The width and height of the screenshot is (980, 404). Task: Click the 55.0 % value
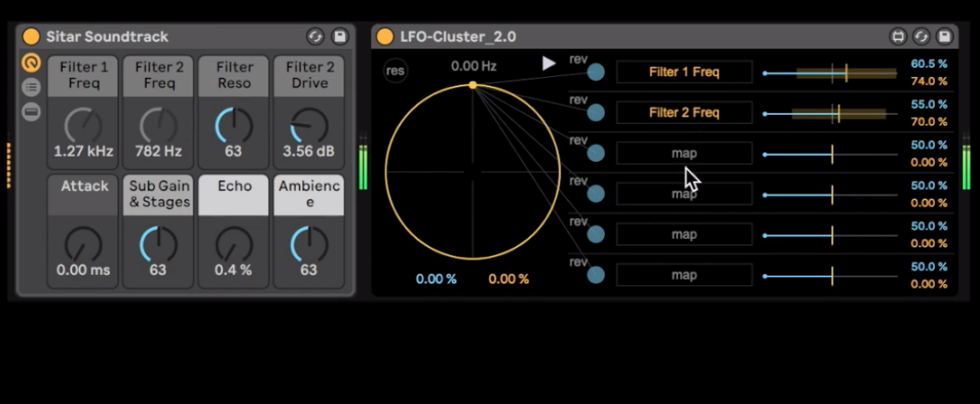(x=929, y=105)
